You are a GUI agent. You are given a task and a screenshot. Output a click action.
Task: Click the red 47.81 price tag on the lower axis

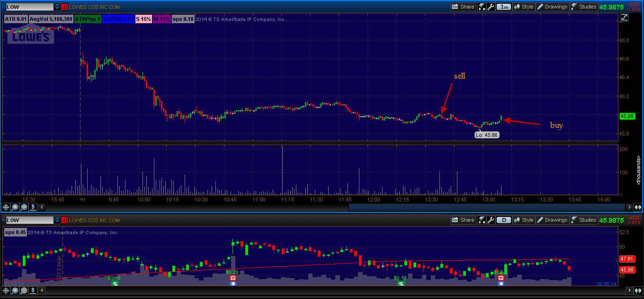coord(626,259)
